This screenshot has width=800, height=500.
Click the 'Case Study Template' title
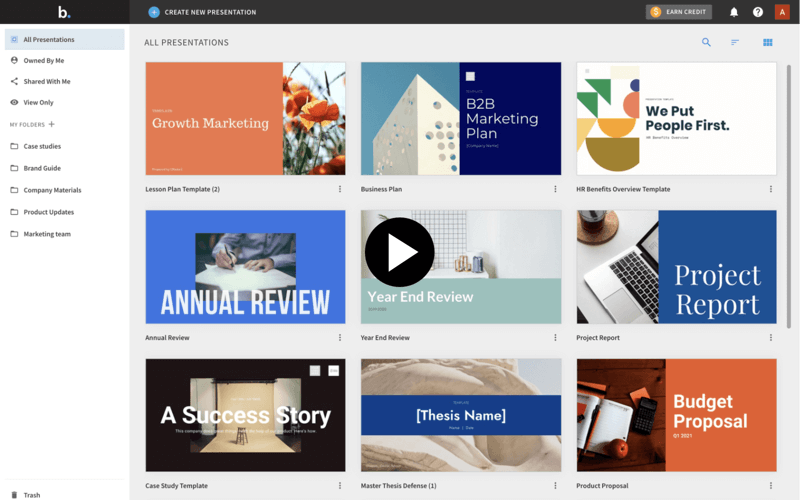(177, 486)
